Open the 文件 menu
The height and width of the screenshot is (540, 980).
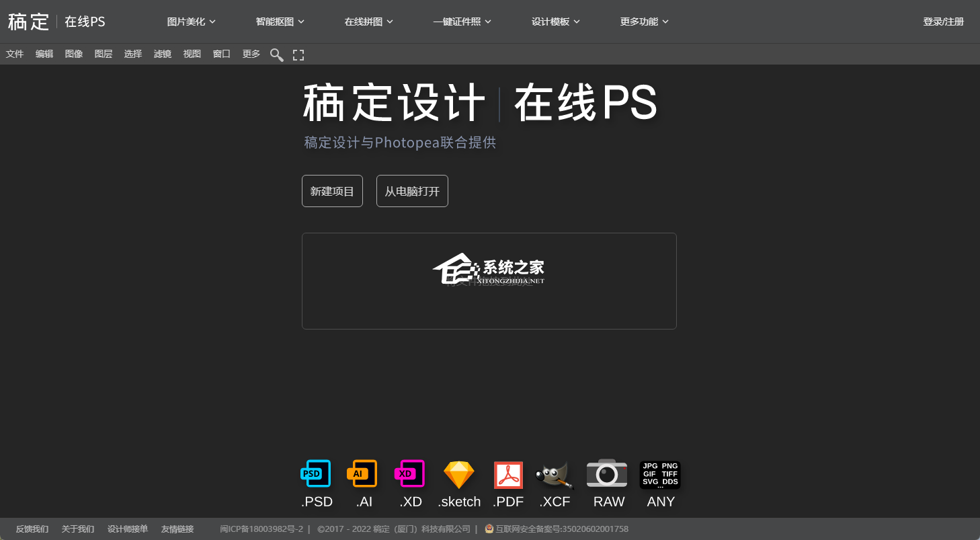tap(15, 54)
